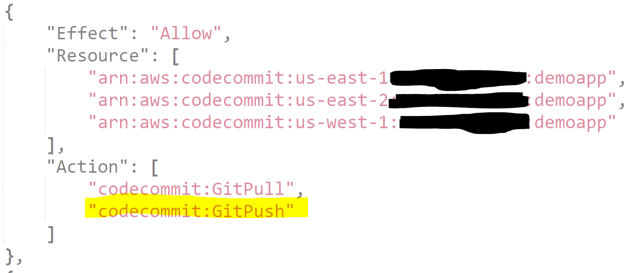Click the "codecommit:GitPull" string
The width and height of the screenshot is (644, 273).
(x=192, y=189)
